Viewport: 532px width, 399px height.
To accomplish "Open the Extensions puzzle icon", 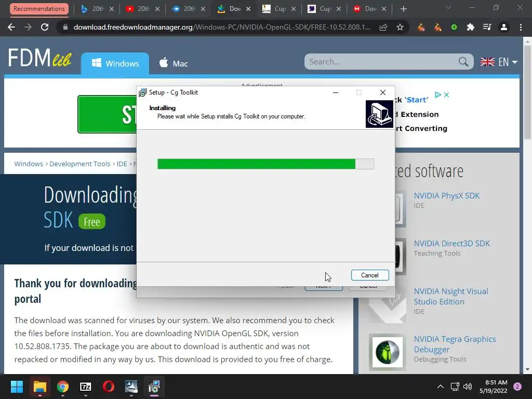I will (x=470, y=27).
